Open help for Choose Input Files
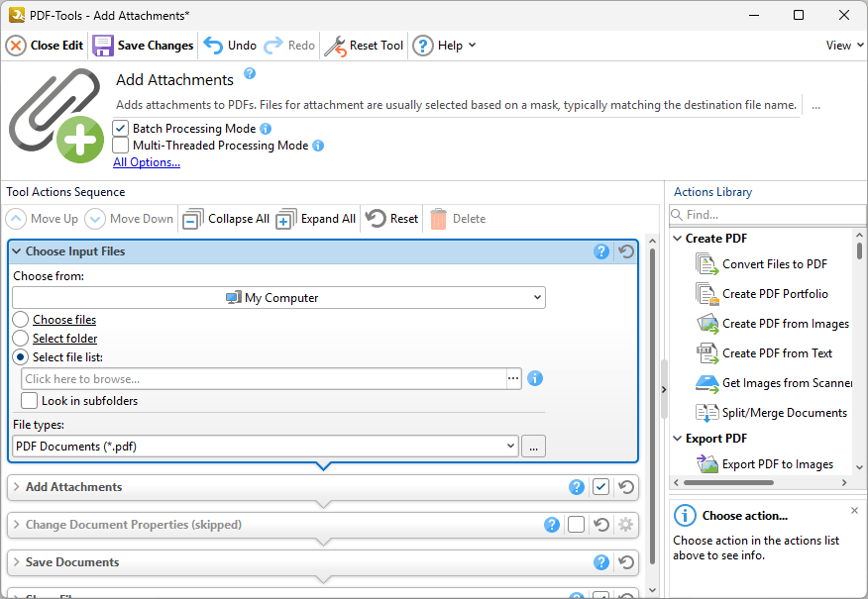 coord(601,251)
